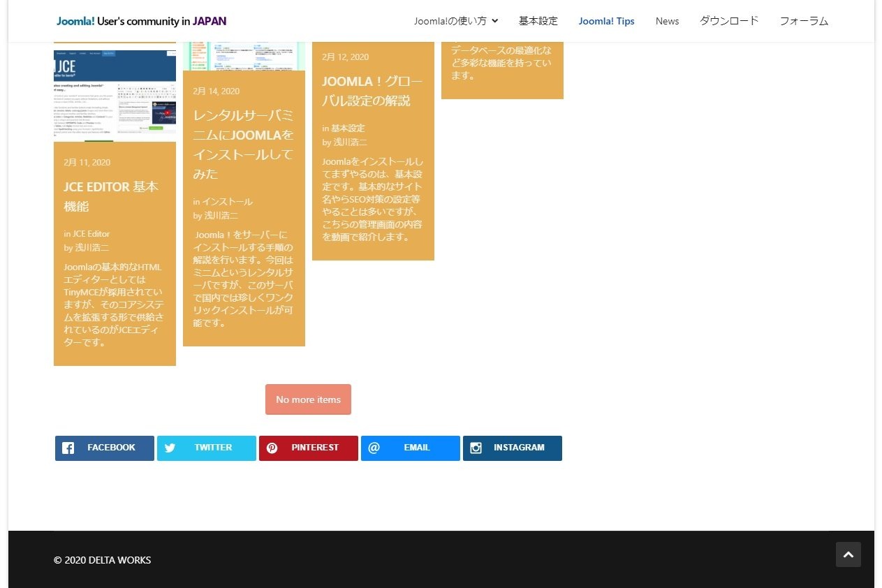Open the レンタルサーバミニマムにJoomla article

pos(242,145)
